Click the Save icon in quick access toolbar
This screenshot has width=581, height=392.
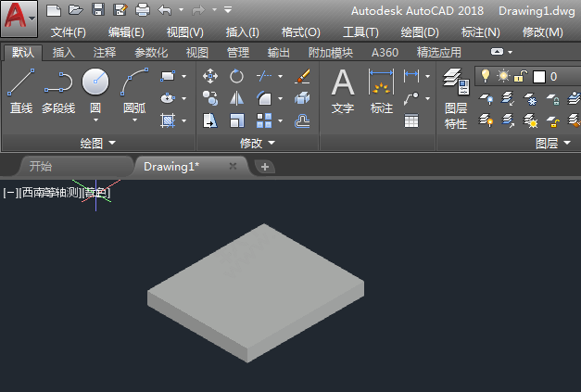click(x=97, y=10)
